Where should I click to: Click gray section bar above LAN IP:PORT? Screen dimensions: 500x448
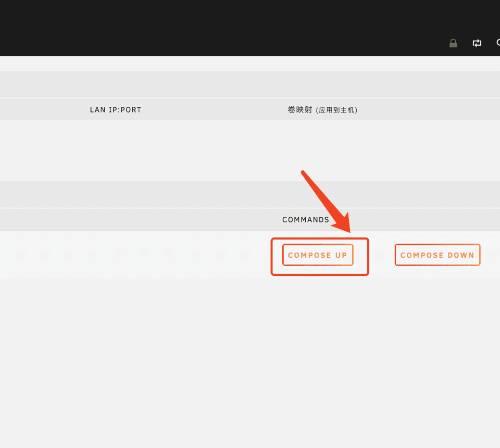[208, 84]
